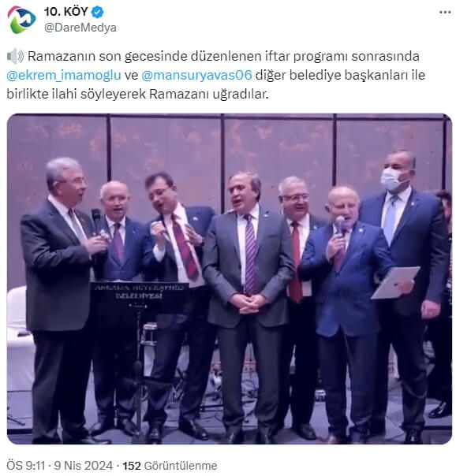The height and width of the screenshot is (476, 456).
Task: Play the embedded video of mayors singing
Action: [230, 279]
